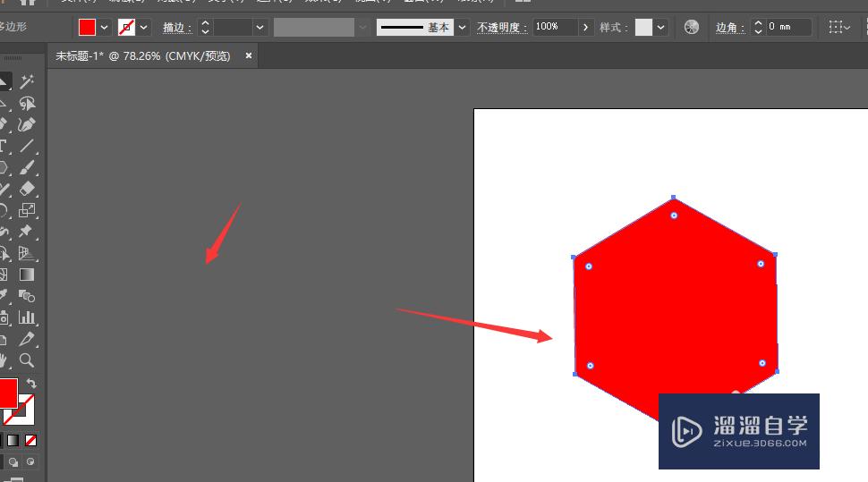Click the 样式 style swatch preview
The height and width of the screenshot is (482, 868).
(x=643, y=27)
